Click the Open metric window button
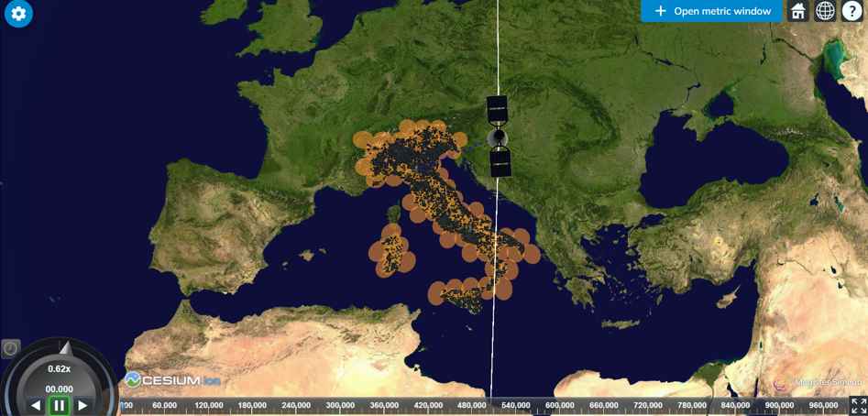Screen dimensions: 868x416 [712, 11]
